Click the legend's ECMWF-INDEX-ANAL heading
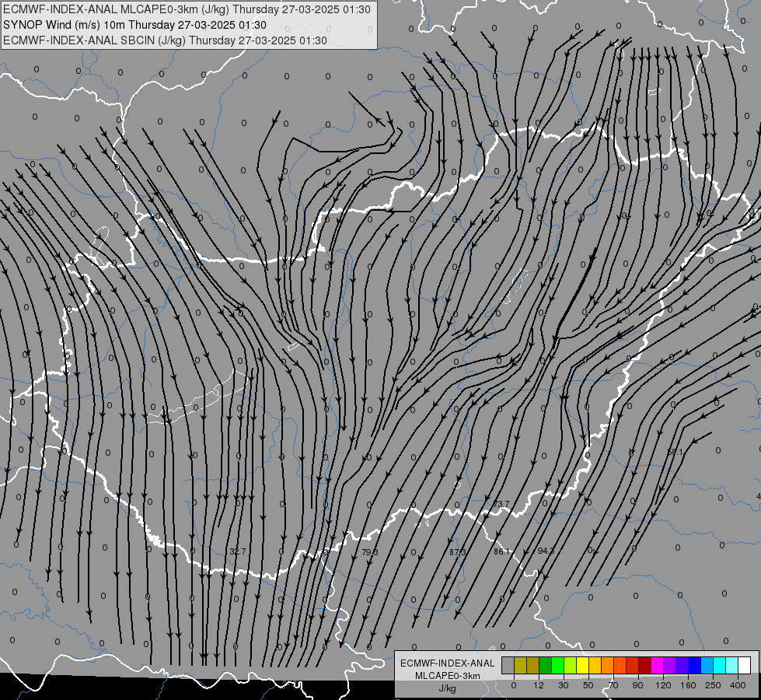The image size is (761, 700). tap(448, 663)
